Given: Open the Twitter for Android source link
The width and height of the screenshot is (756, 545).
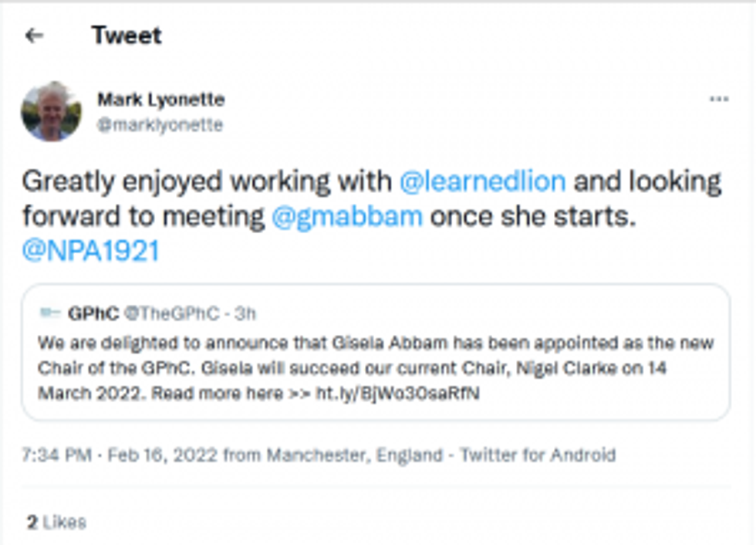Looking at the screenshot, I should (x=537, y=455).
